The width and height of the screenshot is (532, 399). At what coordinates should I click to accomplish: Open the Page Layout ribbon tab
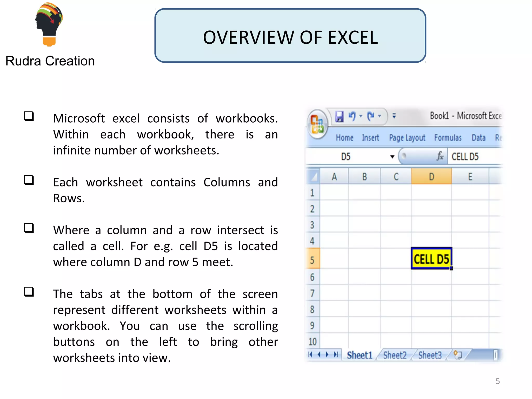[407, 138]
